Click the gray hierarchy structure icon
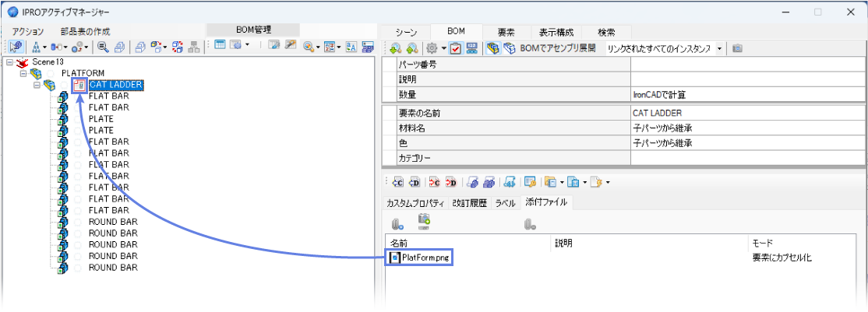Screen dimensions: 868x312 (x=194, y=47)
